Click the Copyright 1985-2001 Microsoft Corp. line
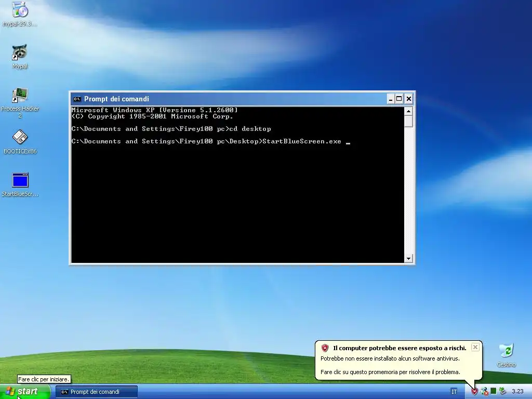532x399 pixels. tap(152, 116)
